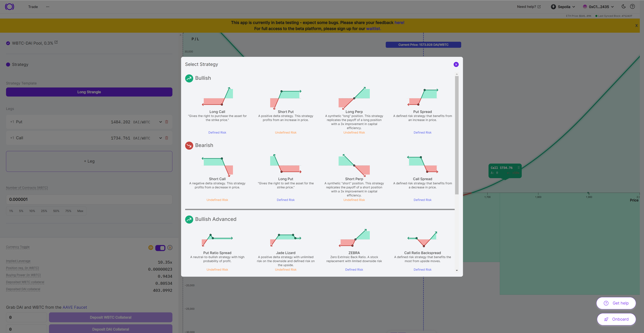Click the Bearish section arrow icon
Viewport: 644px width, 333px height.
189,145
